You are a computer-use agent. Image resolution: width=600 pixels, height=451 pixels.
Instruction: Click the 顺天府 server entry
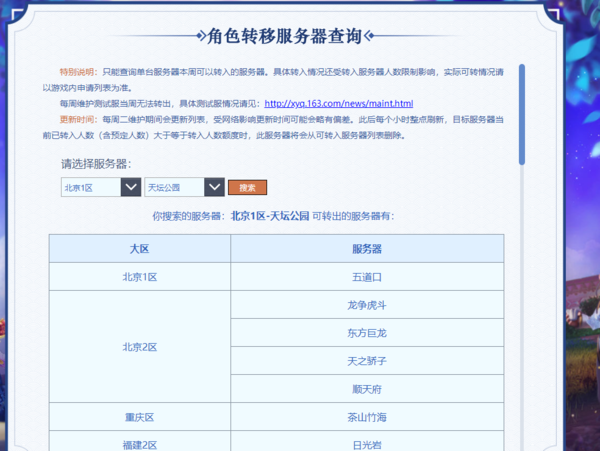(367, 389)
